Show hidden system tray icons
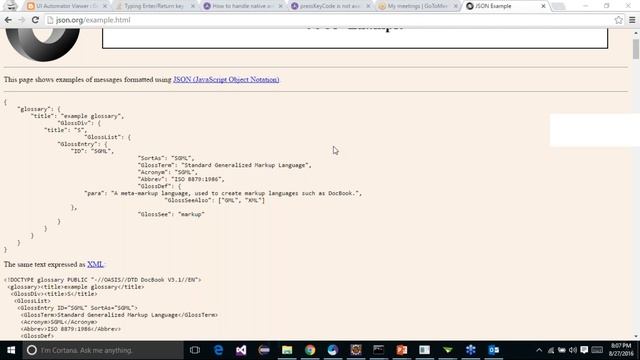 [539, 350]
